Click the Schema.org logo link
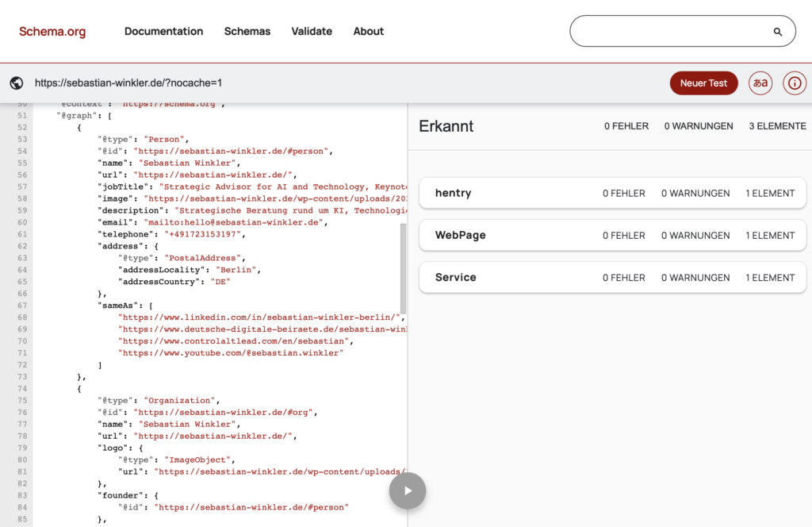This screenshot has width=812, height=527. (x=52, y=32)
